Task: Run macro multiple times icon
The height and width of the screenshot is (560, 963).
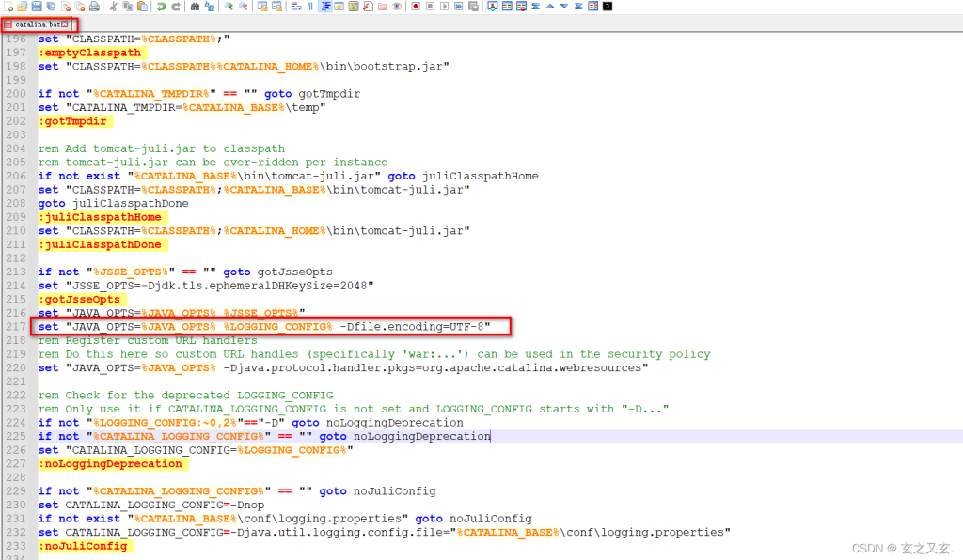Action: 459,7
